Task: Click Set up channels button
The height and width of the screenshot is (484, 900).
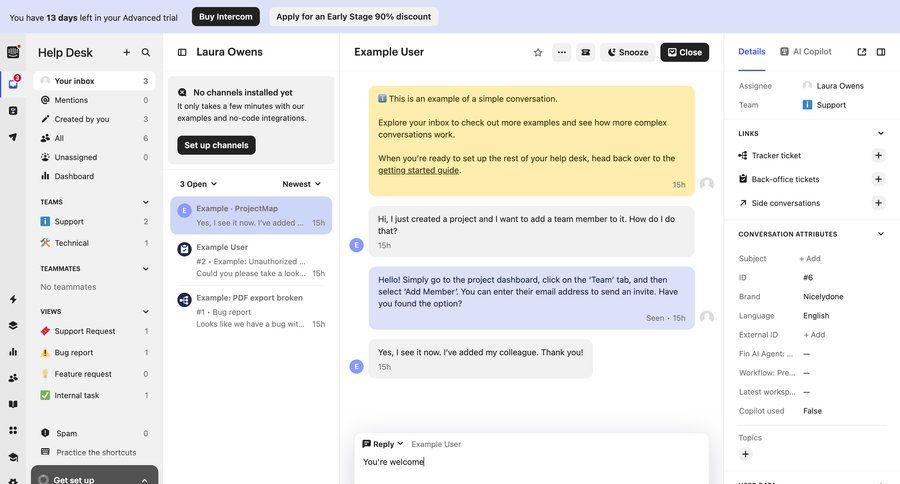Action: tap(216, 145)
